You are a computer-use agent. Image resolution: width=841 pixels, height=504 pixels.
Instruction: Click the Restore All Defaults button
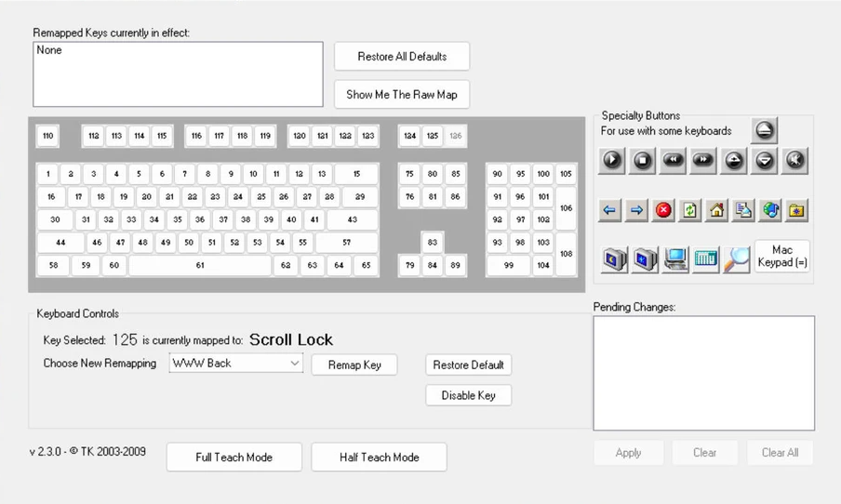pyautogui.click(x=402, y=57)
